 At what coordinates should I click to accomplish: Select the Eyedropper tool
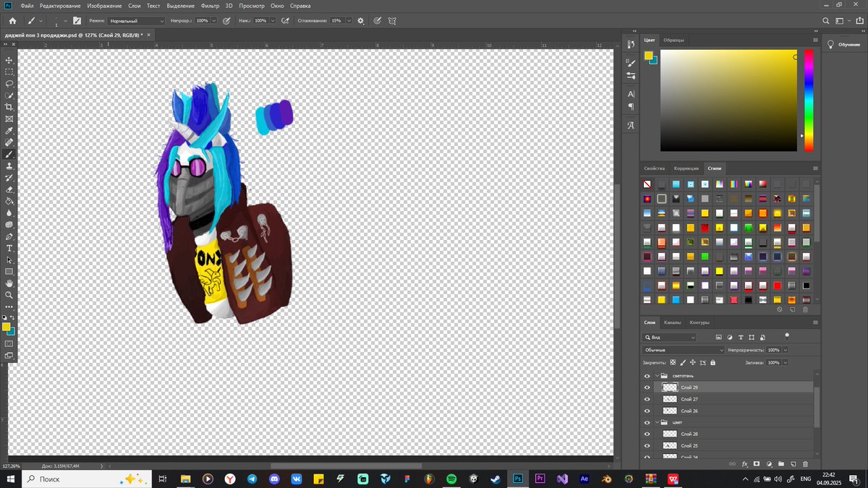9,131
